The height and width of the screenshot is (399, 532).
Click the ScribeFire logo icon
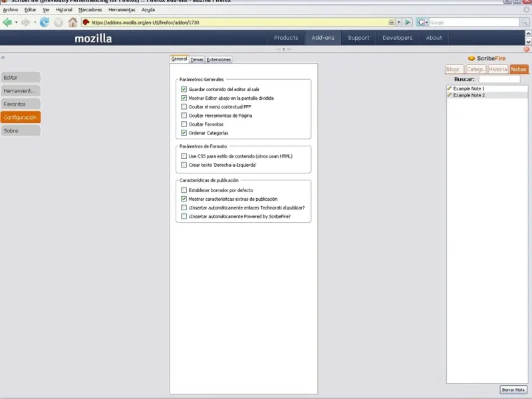[x=471, y=59]
